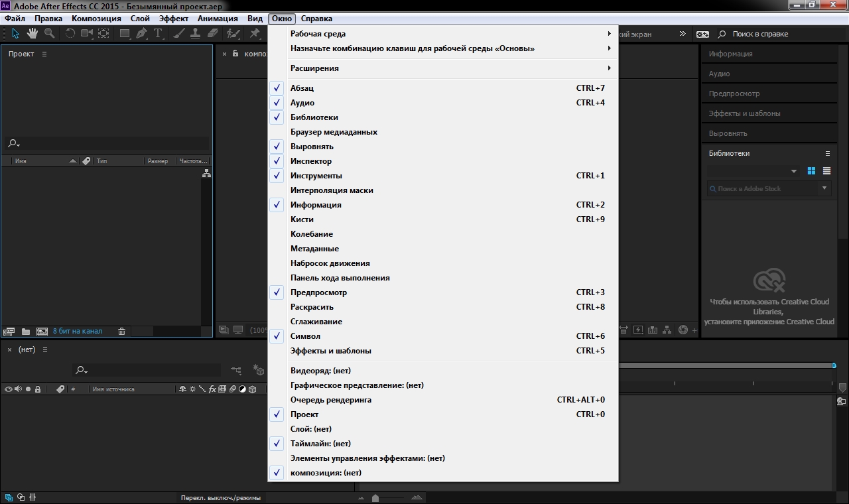Expand the Расширения submenu
849x504 pixels.
click(442, 68)
